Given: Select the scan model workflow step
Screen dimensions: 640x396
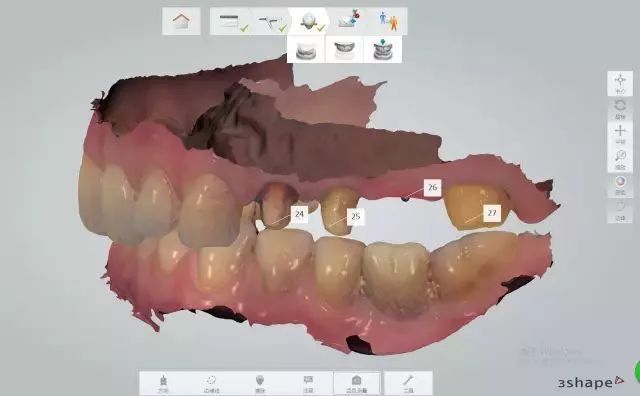Looking at the screenshot, I should click(x=309, y=21).
